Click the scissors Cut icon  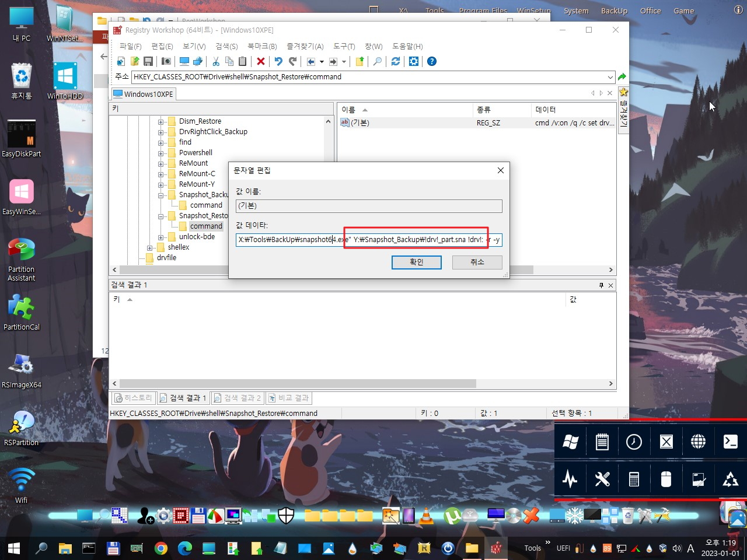point(216,61)
